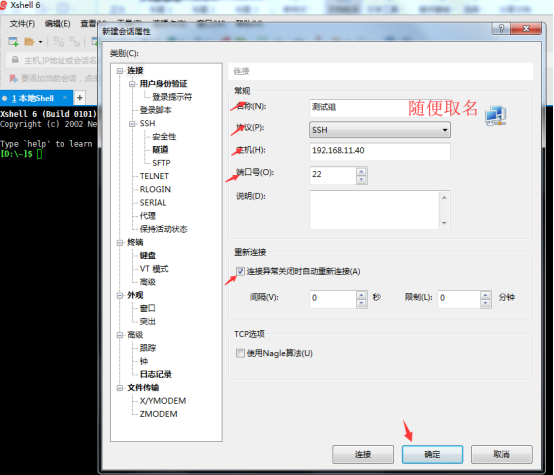The width and height of the screenshot is (554, 475).
Task: Select 日志记录 in the category tree
Action: [x=155, y=374]
